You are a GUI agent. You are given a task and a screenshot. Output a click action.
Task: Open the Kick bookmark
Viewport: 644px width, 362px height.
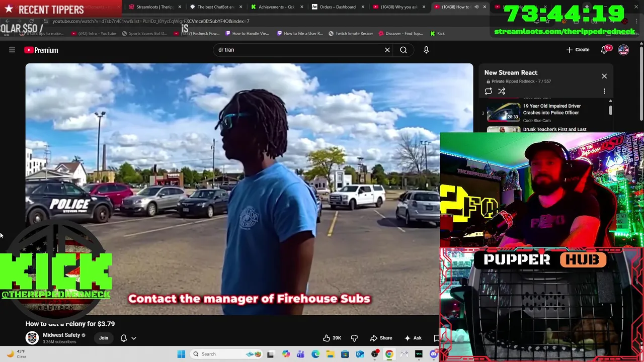click(437, 33)
